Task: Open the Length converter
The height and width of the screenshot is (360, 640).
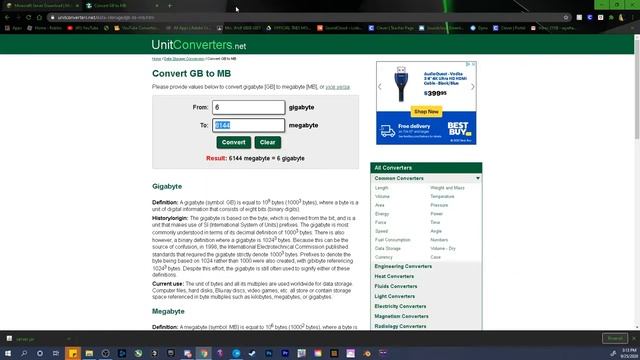Action: pos(381,188)
